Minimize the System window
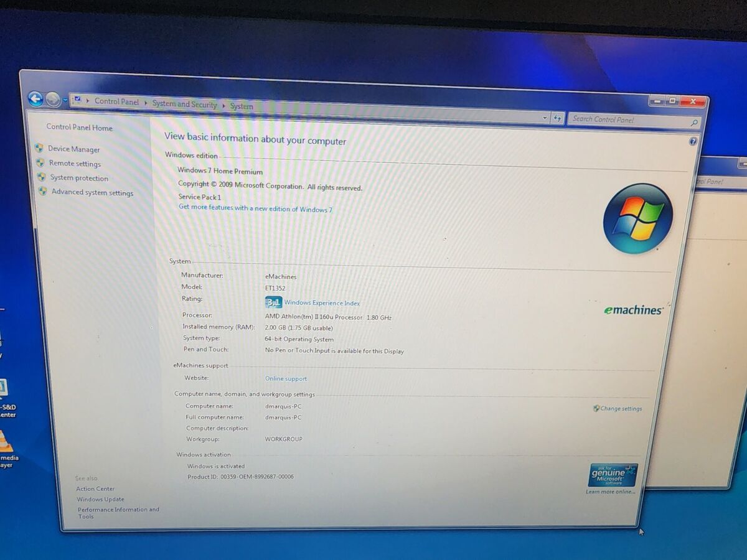 pyautogui.click(x=657, y=101)
